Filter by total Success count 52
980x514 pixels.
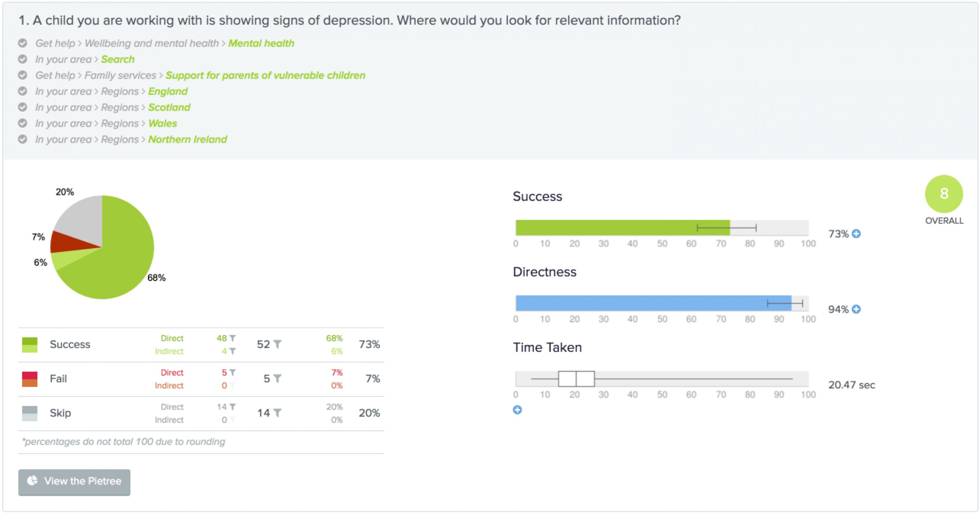coord(278,344)
